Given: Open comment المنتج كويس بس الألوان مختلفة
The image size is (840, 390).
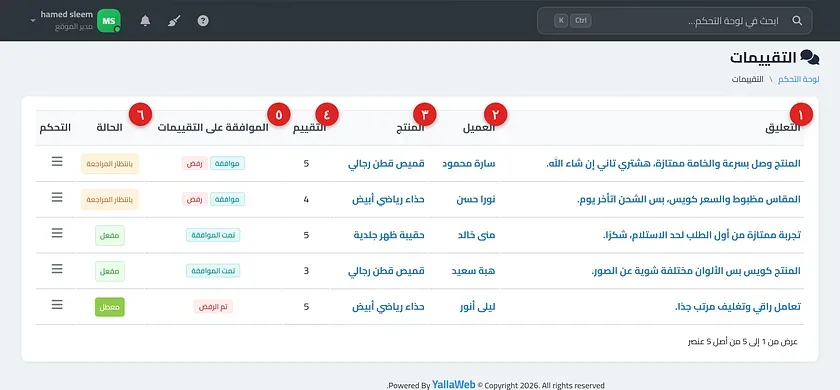Looking at the screenshot, I should [696, 271].
